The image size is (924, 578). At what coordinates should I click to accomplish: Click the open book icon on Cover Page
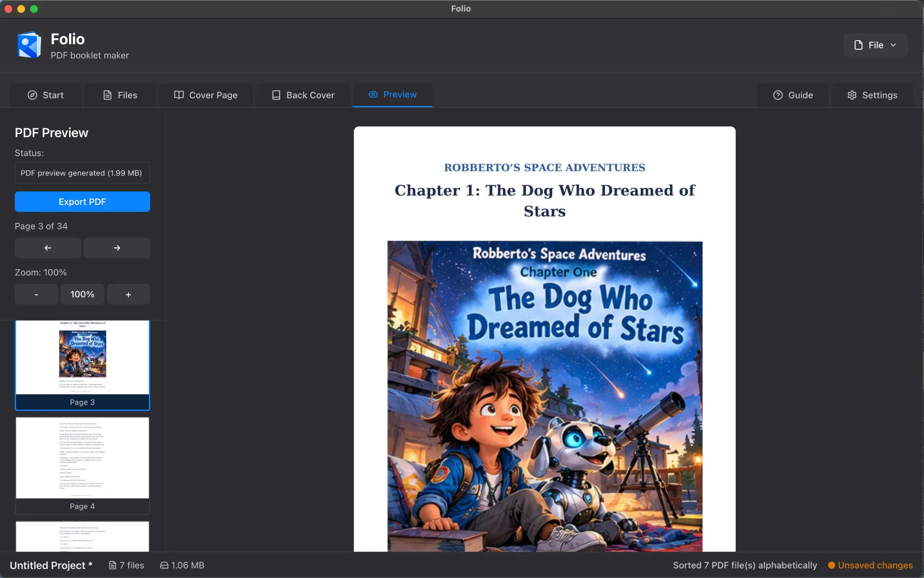179,95
